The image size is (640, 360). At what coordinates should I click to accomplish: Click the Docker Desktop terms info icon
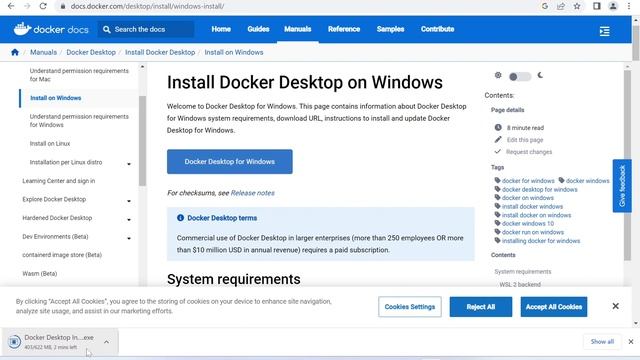coord(180,218)
